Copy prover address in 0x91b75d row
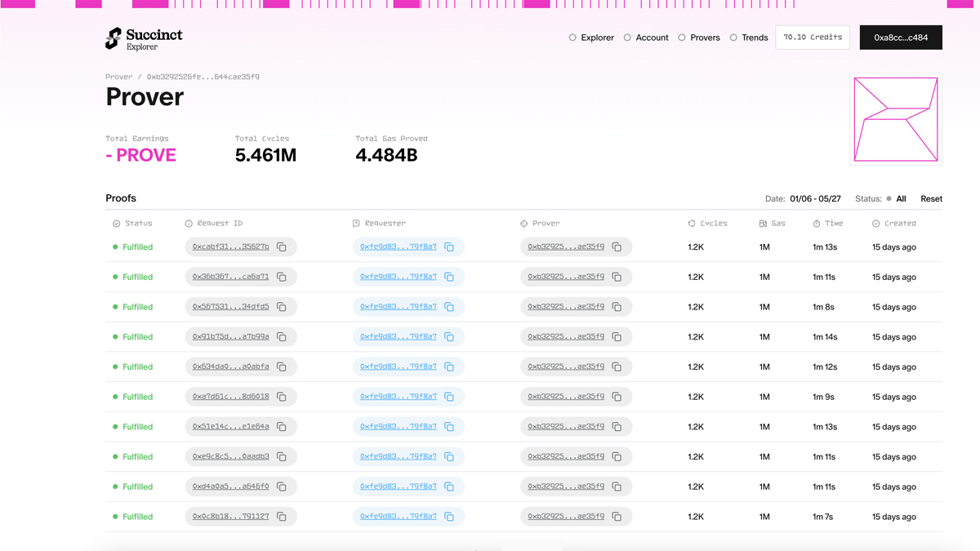The width and height of the screenshot is (980, 551). point(617,337)
